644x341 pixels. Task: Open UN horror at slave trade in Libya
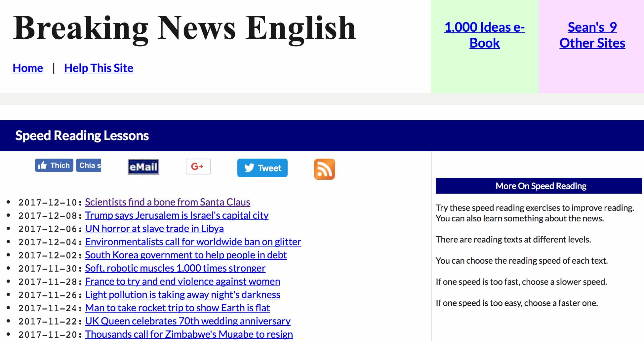pyautogui.click(x=154, y=228)
